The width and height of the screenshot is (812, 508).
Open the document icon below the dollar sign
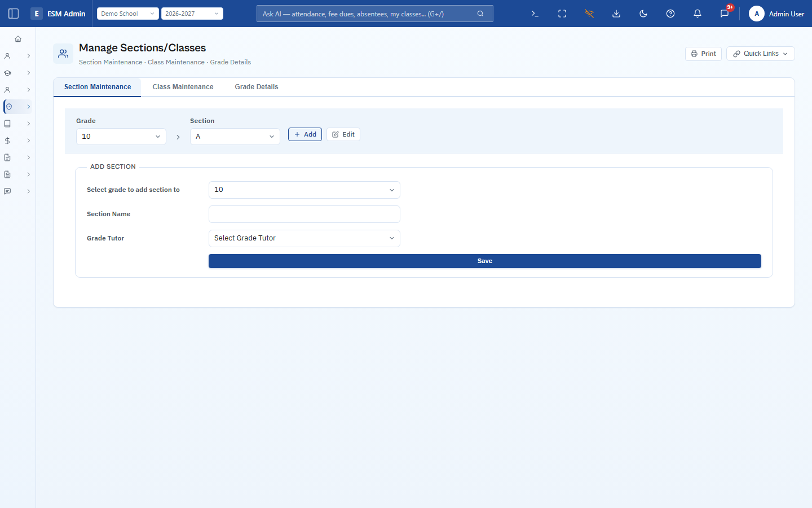7,157
